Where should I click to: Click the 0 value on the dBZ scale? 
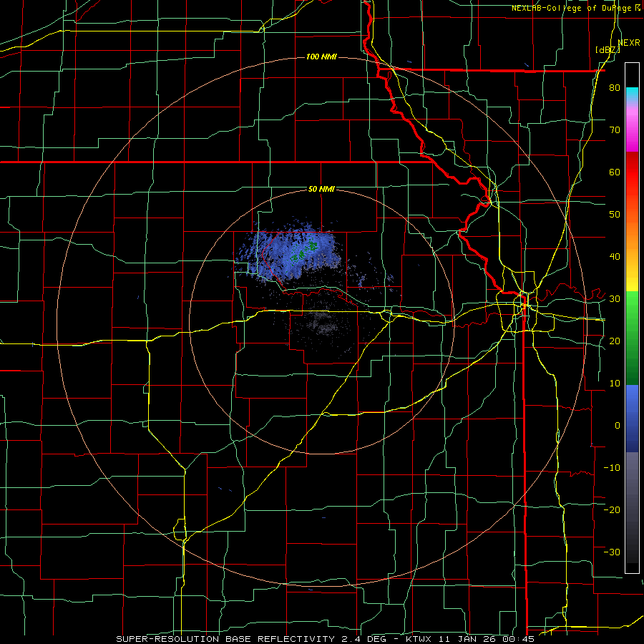[618, 426]
